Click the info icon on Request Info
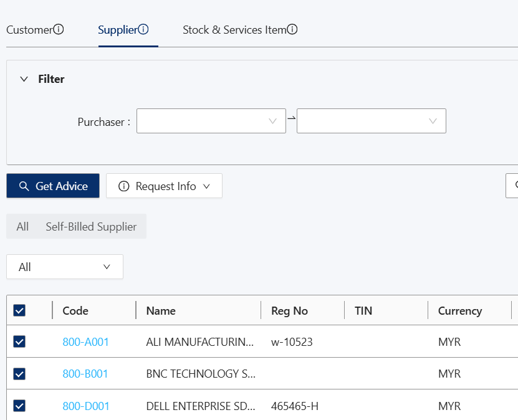Viewport: 518px width, 420px height. coord(123,186)
